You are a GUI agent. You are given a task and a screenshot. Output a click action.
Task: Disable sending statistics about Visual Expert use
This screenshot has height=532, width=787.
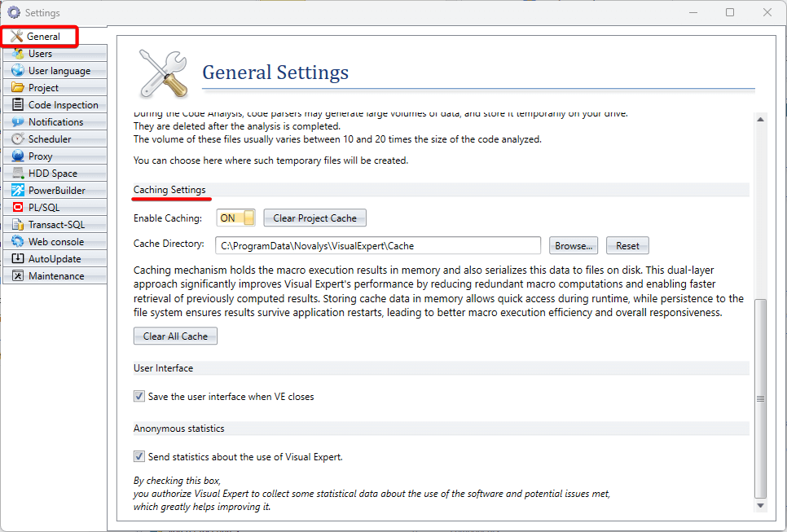pyautogui.click(x=139, y=456)
